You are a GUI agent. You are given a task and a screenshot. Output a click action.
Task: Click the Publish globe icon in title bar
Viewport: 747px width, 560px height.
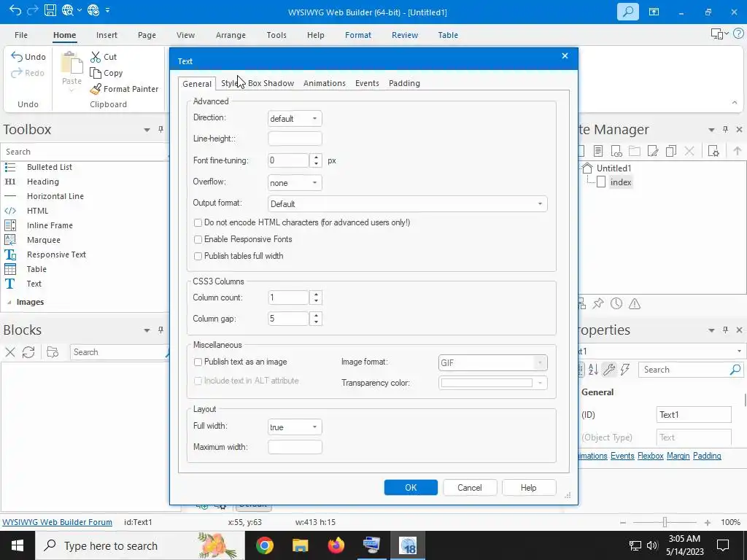click(x=93, y=10)
